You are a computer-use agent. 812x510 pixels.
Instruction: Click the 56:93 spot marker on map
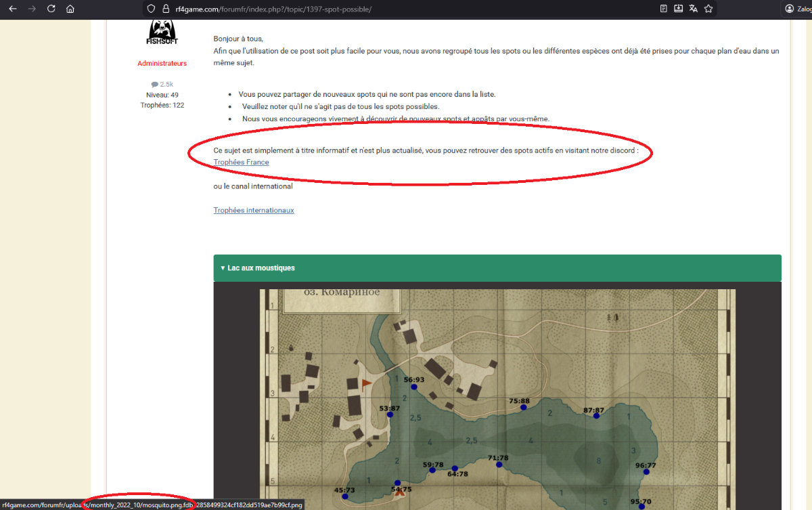click(x=414, y=387)
